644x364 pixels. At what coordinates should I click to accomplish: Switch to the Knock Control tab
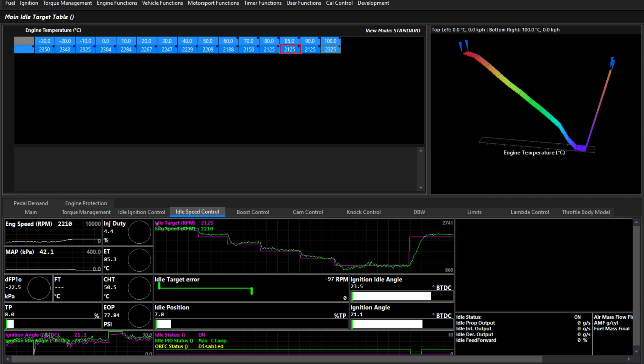364,212
